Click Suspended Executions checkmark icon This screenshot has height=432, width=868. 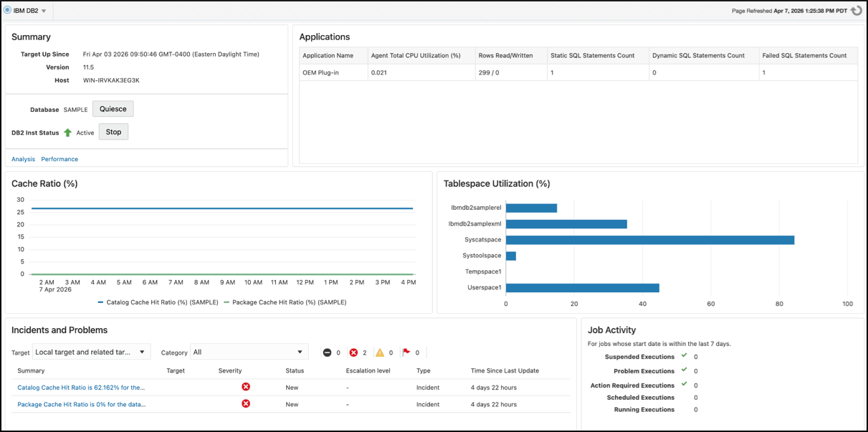click(684, 355)
